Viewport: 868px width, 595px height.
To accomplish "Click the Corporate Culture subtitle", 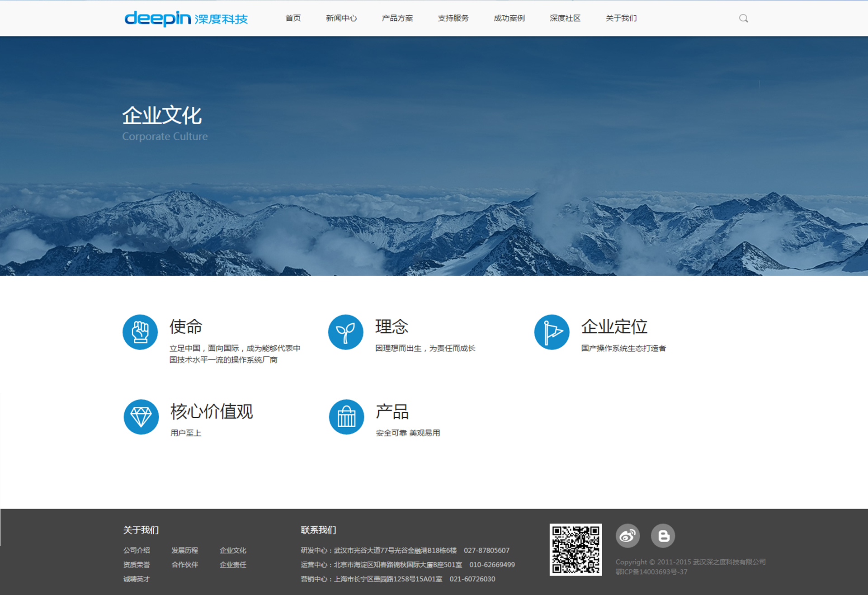I will pos(165,136).
